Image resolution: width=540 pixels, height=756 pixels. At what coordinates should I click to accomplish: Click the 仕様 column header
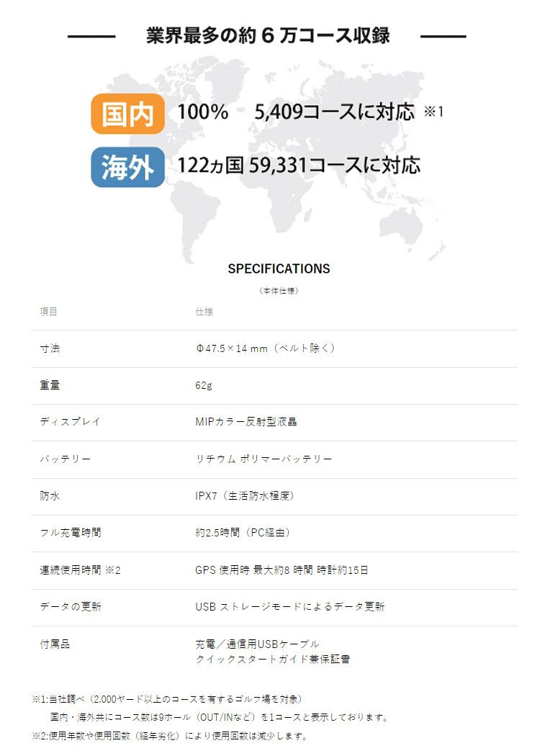point(204,312)
